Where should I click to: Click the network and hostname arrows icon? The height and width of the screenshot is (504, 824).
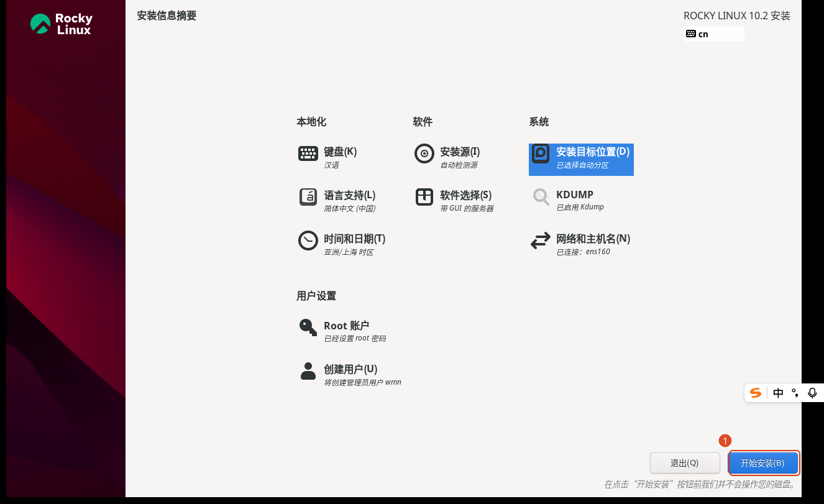pos(541,241)
